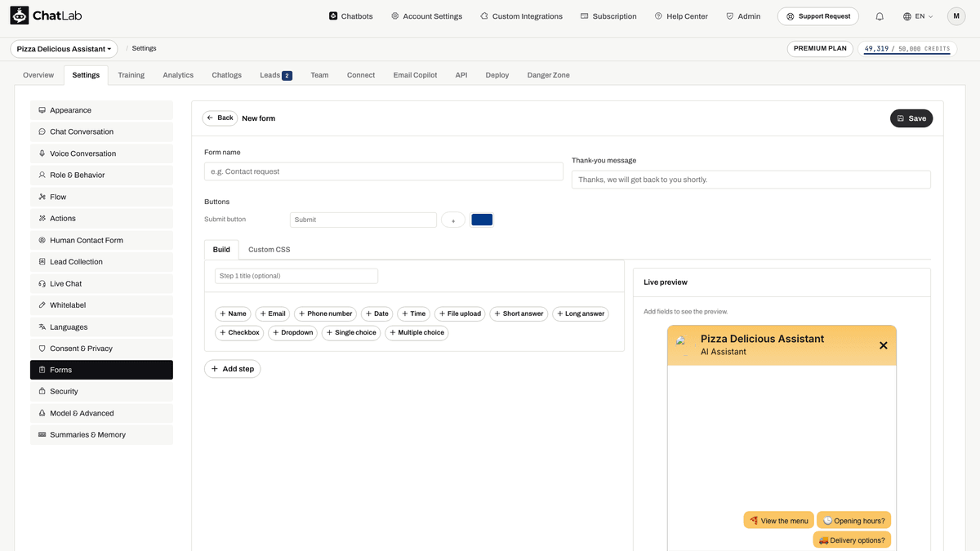This screenshot has width=980, height=551.
Task: Click the Step 1 title field
Action: (296, 276)
